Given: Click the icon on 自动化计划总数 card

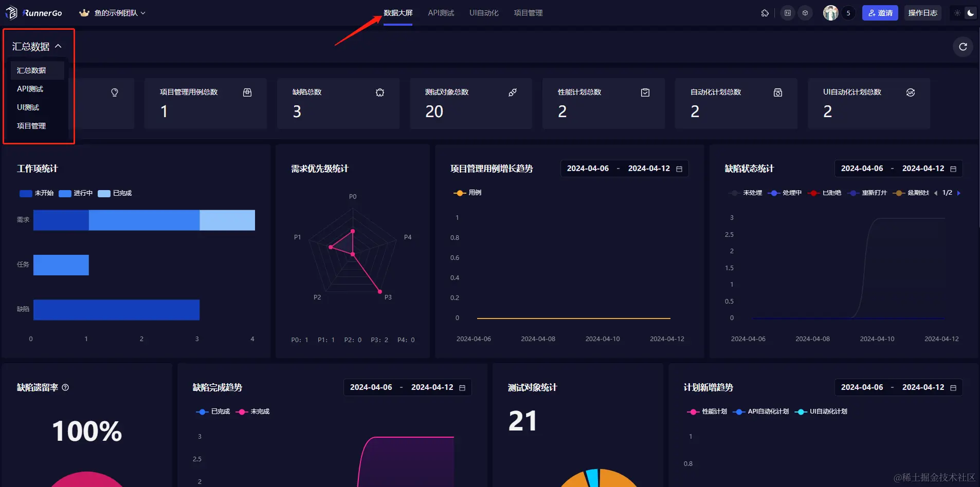Looking at the screenshot, I should 778,92.
